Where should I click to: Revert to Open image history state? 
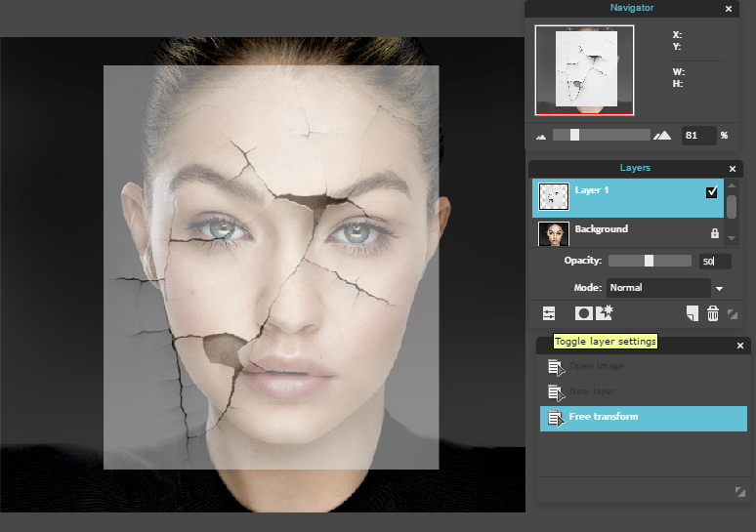pos(643,368)
